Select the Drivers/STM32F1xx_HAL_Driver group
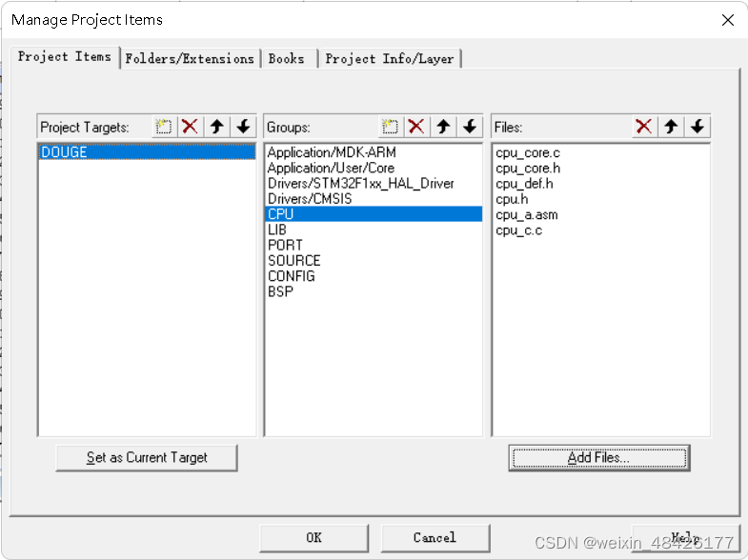748x560 pixels. tap(374, 184)
